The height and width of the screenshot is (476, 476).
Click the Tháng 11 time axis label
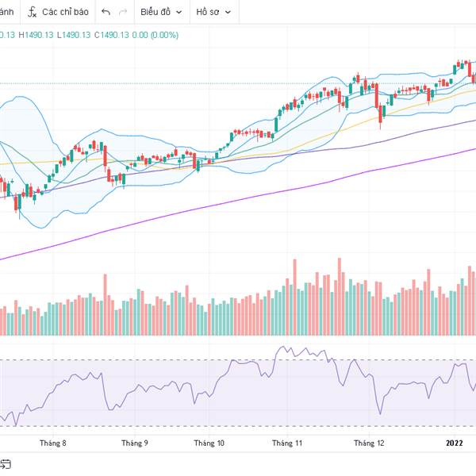(x=287, y=443)
